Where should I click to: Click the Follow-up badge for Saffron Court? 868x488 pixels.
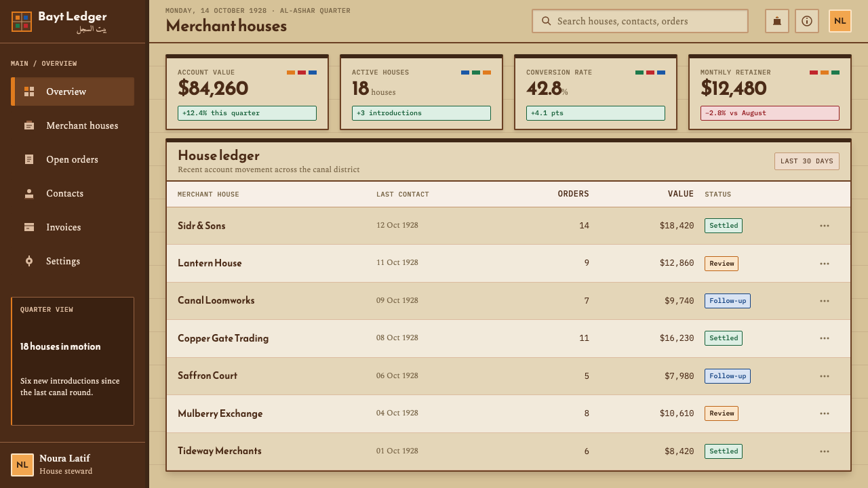click(x=728, y=376)
